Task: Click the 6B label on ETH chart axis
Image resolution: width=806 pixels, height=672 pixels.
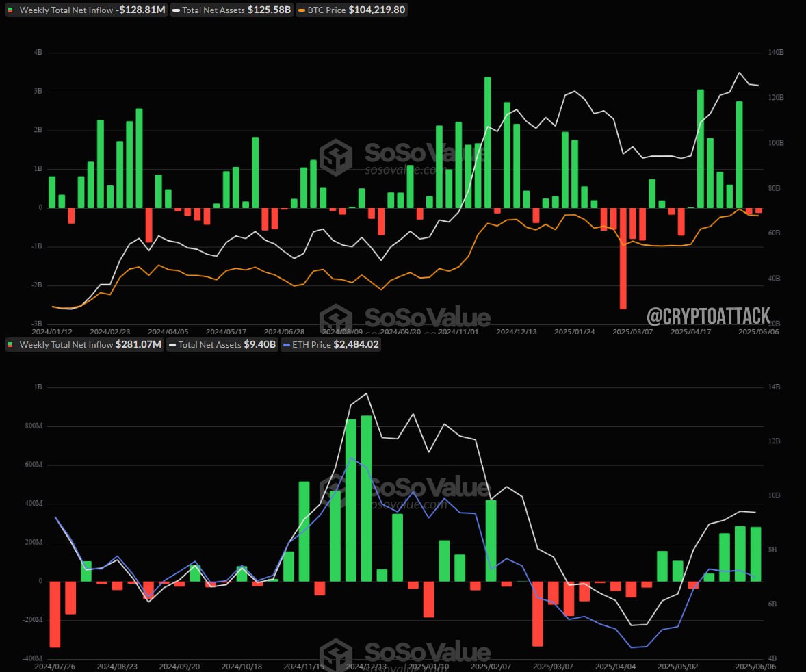Action: pos(772,604)
